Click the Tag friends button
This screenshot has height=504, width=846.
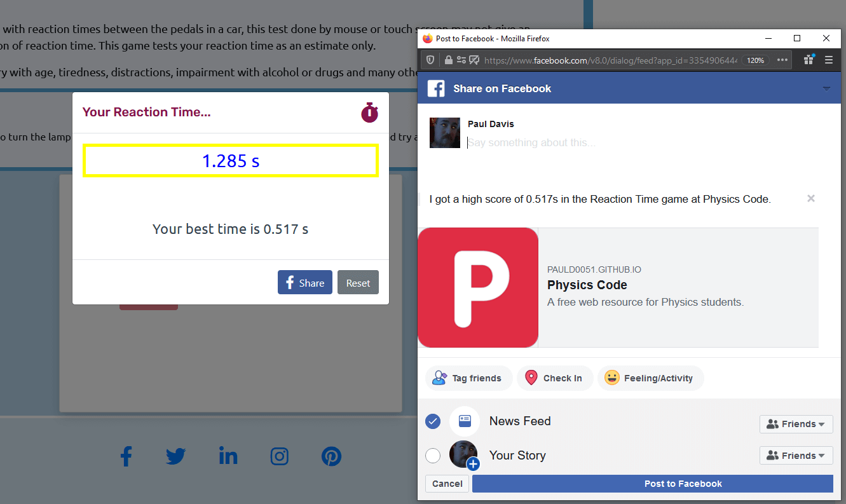click(x=468, y=378)
